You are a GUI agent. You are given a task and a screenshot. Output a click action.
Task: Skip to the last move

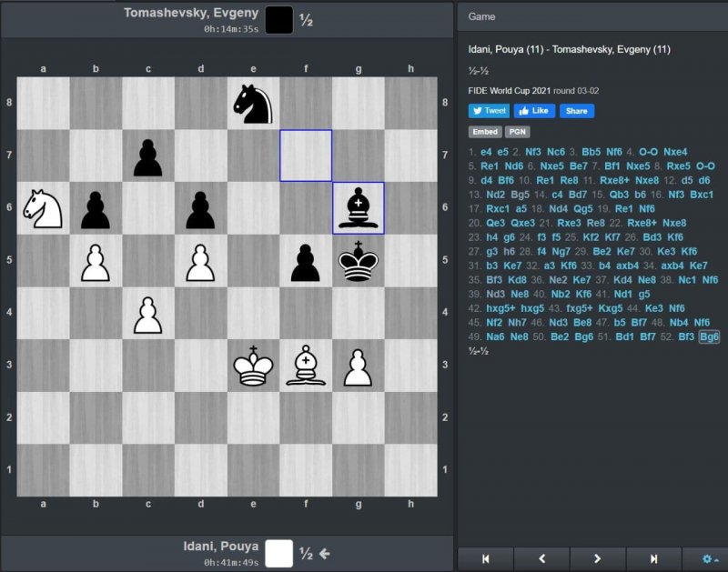(653, 558)
